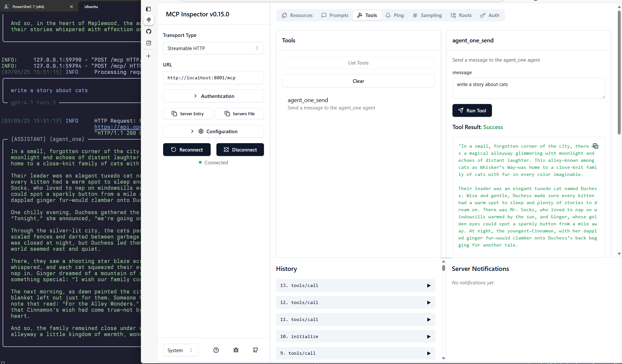This screenshot has width=622, height=364.
Task: Expand history entry 13. tools/call
Action: [x=355, y=285]
